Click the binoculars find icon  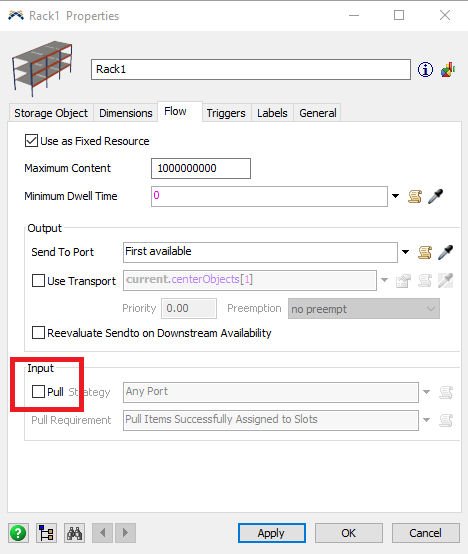click(x=75, y=533)
